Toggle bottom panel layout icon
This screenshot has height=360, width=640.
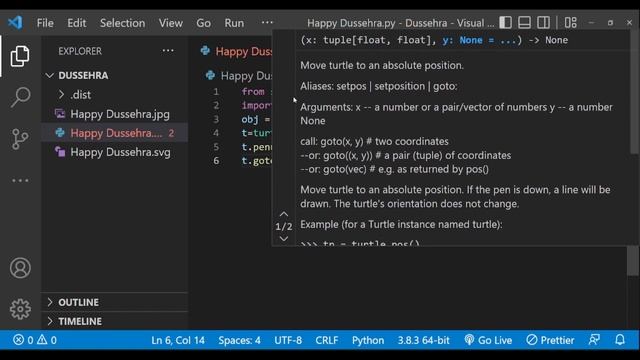pyautogui.click(x=524, y=22)
